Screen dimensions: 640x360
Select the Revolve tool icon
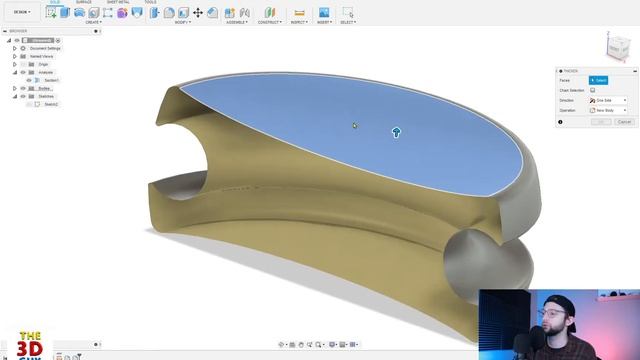click(x=79, y=13)
